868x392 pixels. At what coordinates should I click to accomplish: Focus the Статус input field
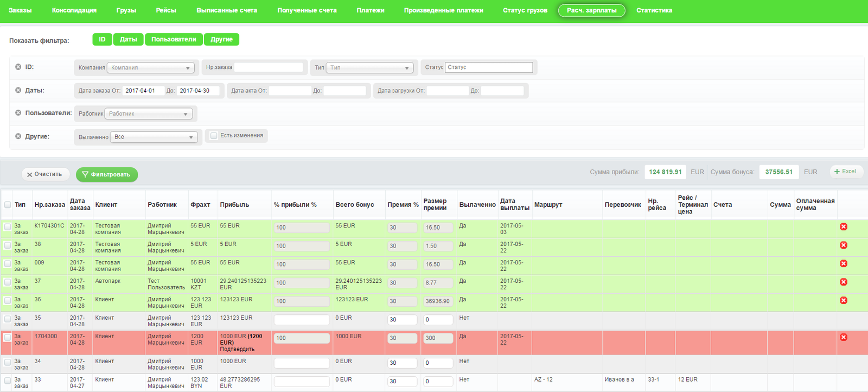tap(489, 67)
